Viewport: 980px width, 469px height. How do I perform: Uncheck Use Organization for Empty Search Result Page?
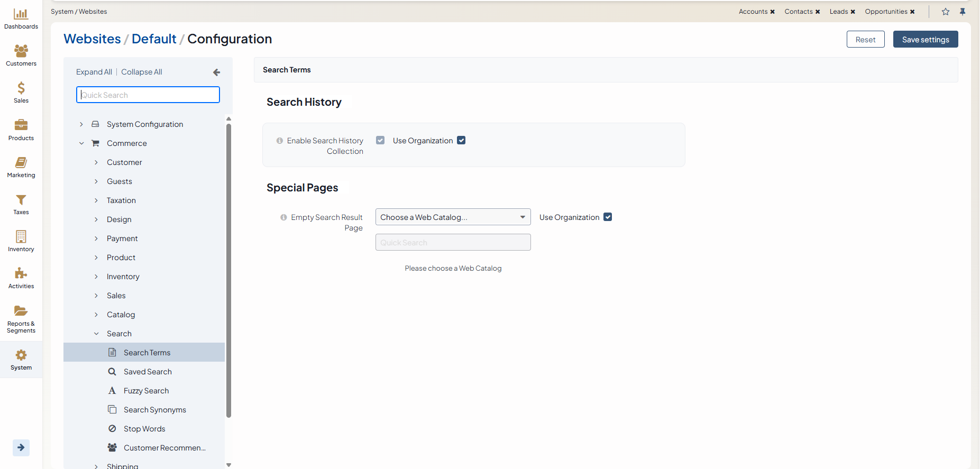coord(608,217)
